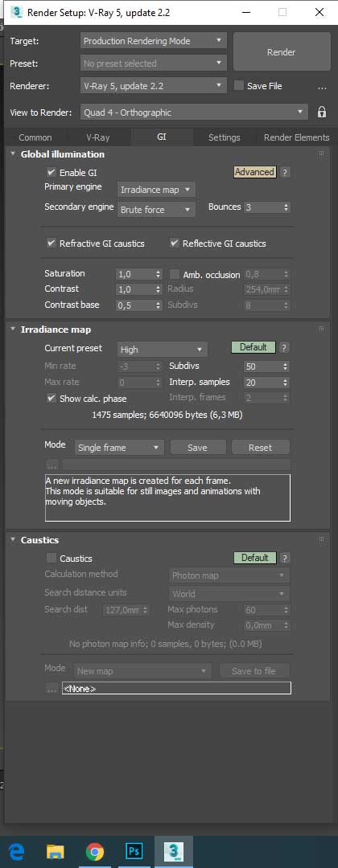Viewport: 338px width, 868px height.
Task: Click grip handle of Caustics rollout
Action: 321,540
